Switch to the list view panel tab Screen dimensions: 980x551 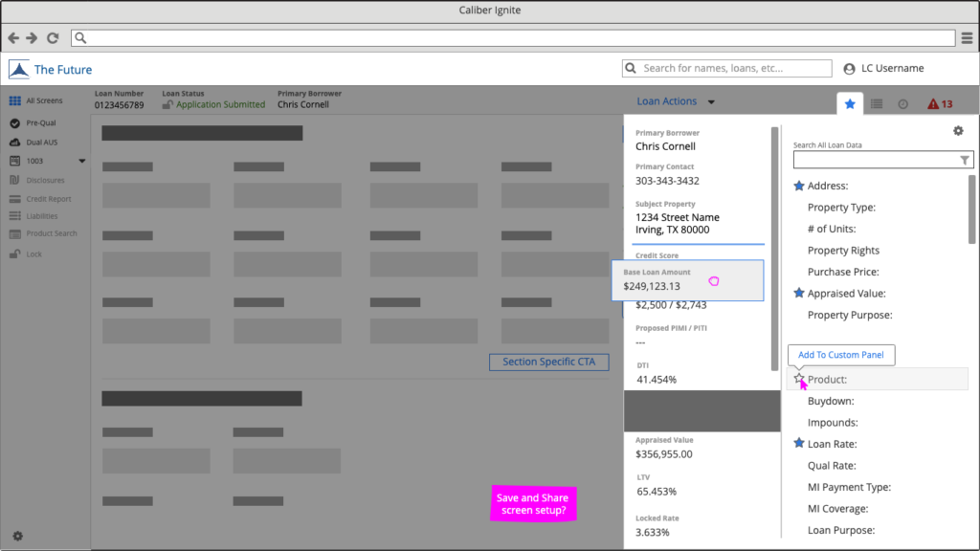877,104
